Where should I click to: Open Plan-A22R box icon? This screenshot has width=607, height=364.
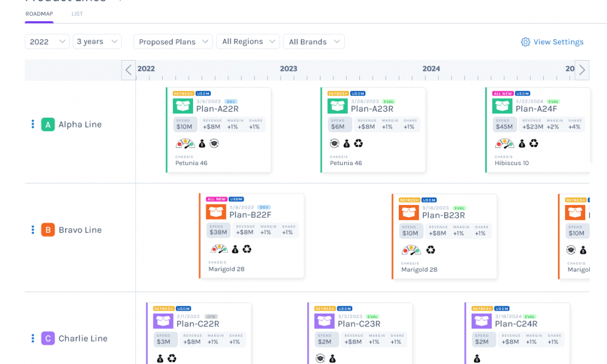tap(183, 106)
